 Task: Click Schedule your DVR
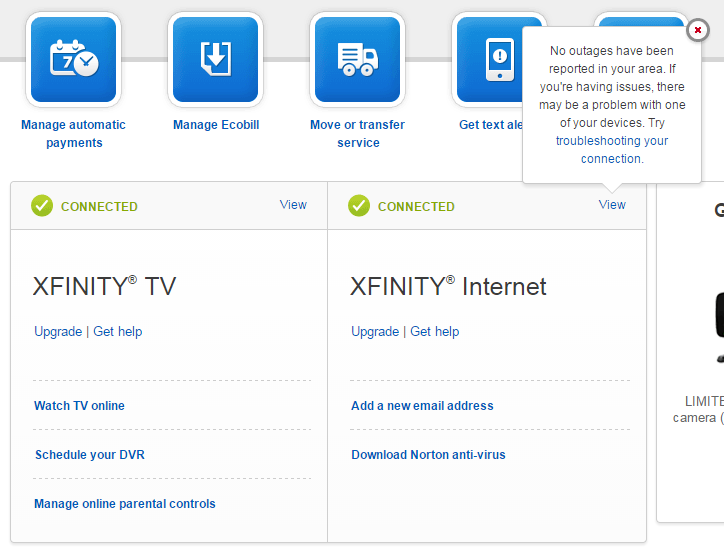tap(89, 455)
